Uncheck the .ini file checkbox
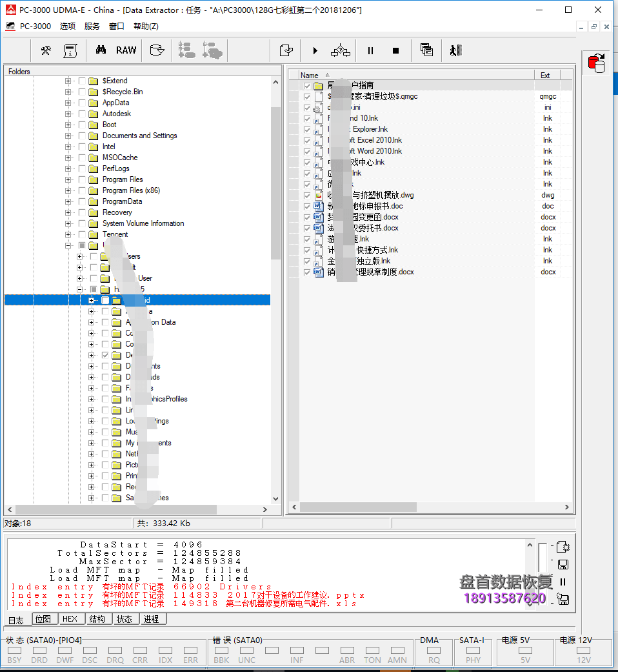 pyautogui.click(x=307, y=108)
